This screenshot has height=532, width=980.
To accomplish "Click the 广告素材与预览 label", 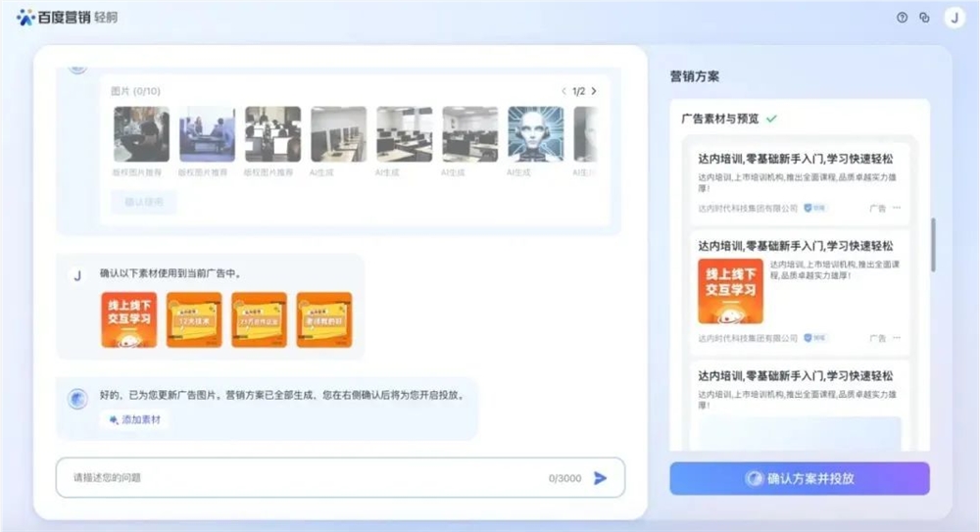I will pyautogui.click(x=720, y=119).
